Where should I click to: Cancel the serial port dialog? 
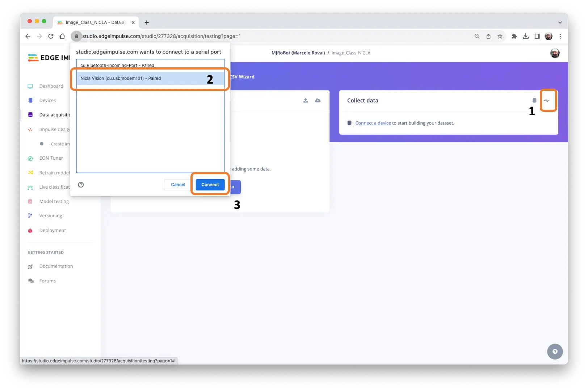coord(178,185)
